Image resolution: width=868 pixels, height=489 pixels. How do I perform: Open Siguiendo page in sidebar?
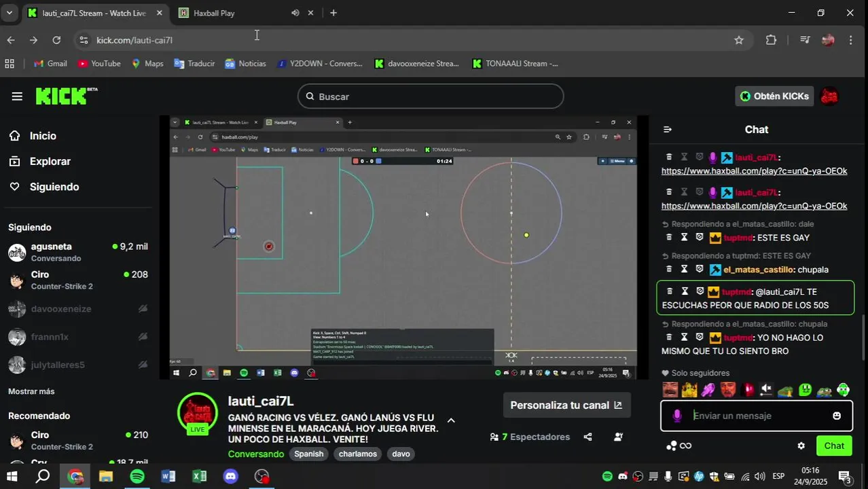(54, 187)
